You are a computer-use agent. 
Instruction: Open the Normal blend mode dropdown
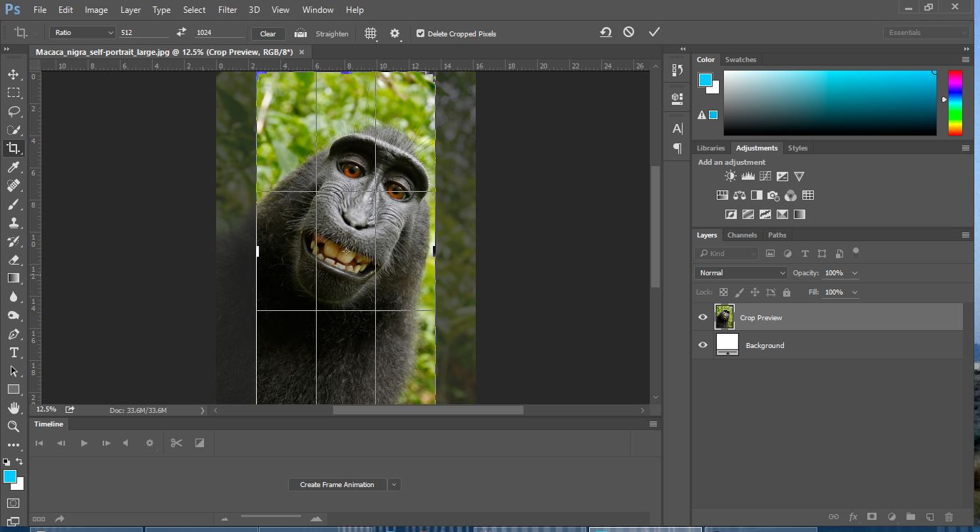click(x=740, y=273)
